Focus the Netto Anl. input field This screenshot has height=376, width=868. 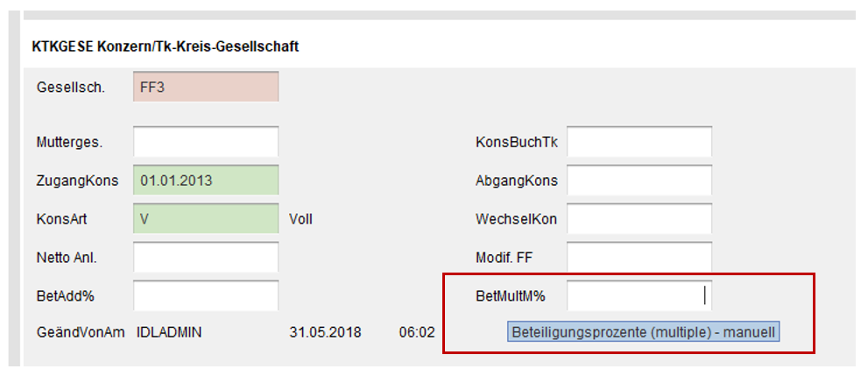click(x=206, y=257)
